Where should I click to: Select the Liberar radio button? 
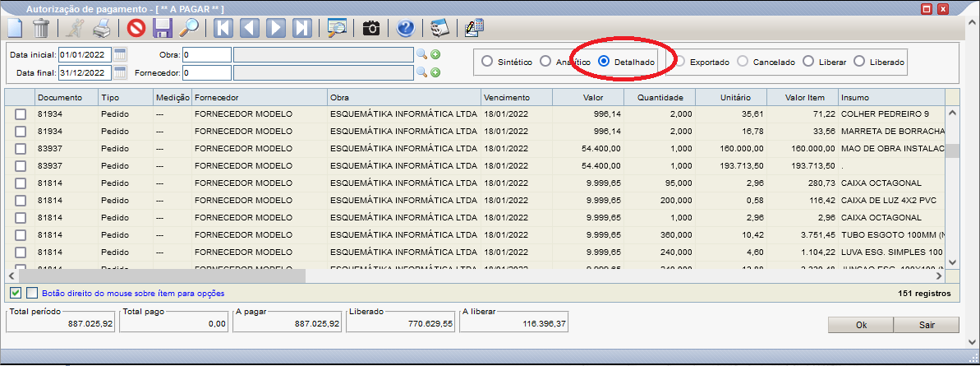click(808, 62)
